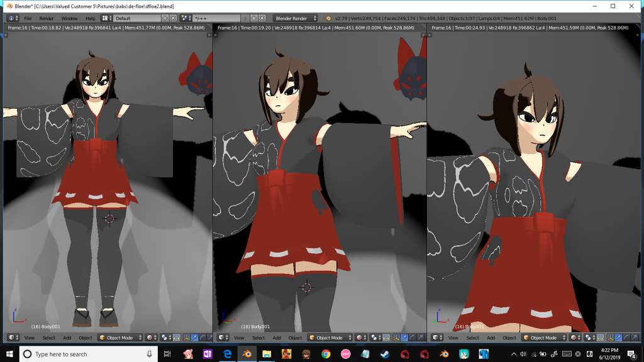Screen dimensions: 644x362
Task: Open pivot point selector in right viewport
Action: 589,337
